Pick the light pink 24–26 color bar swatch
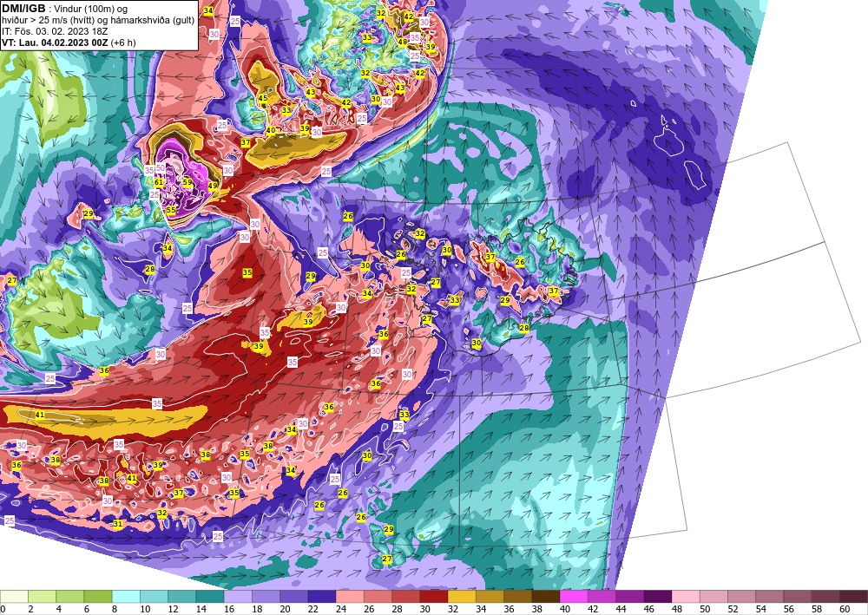 point(350,596)
